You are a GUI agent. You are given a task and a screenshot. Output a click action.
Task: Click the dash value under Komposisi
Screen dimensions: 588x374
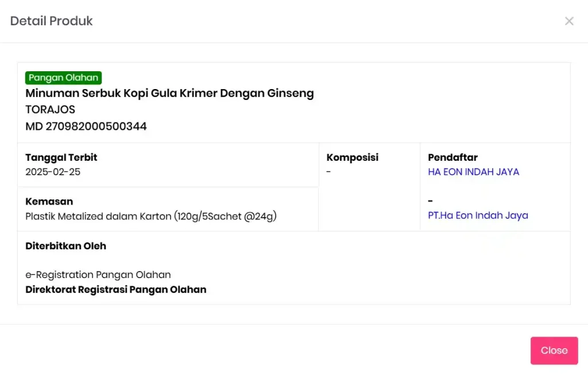(328, 172)
